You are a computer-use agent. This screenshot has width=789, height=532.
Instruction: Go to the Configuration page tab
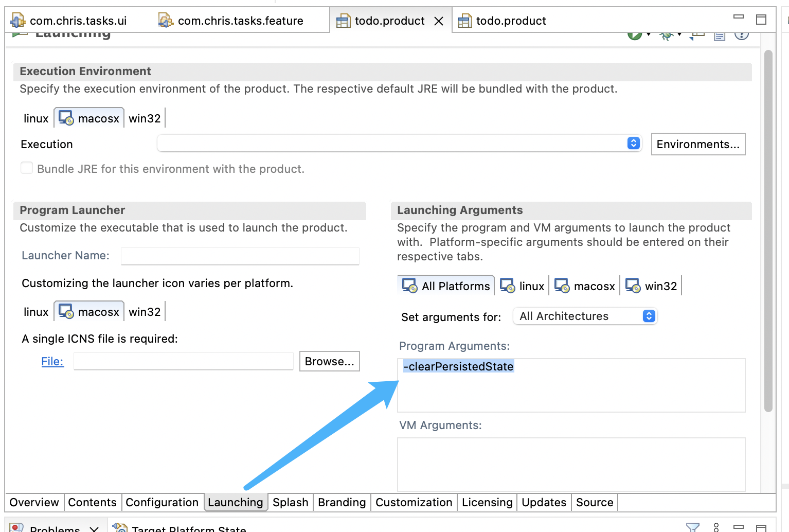[x=162, y=502]
